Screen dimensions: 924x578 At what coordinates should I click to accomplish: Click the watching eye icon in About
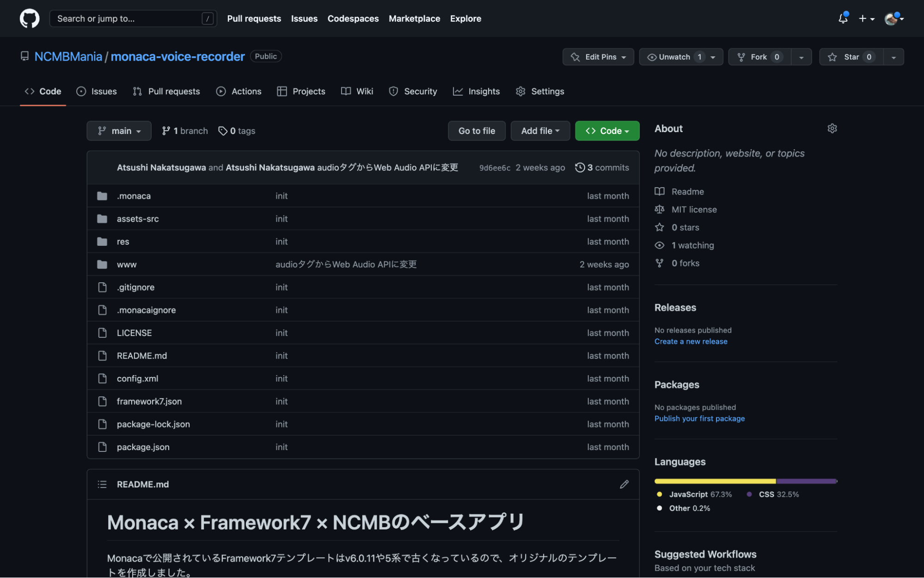[x=659, y=245]
